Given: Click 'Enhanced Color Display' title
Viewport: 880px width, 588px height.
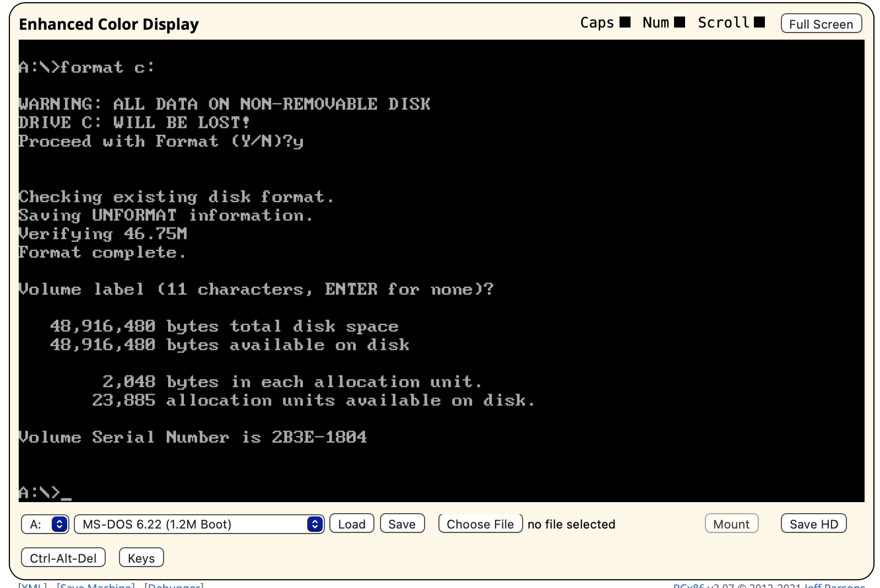Looking at the screenshot, I should pyautogui.click(x=108, y=24).
